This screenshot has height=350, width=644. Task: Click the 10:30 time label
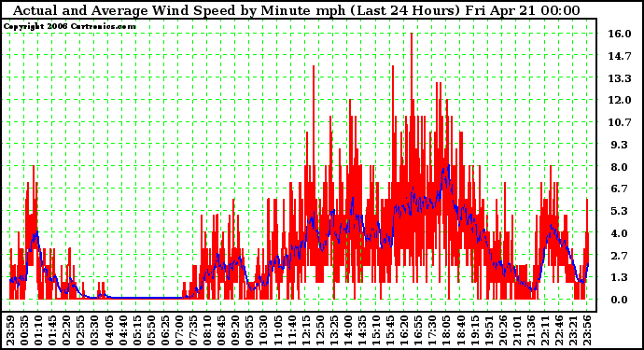pyautogui.click(x=263, y=330)
